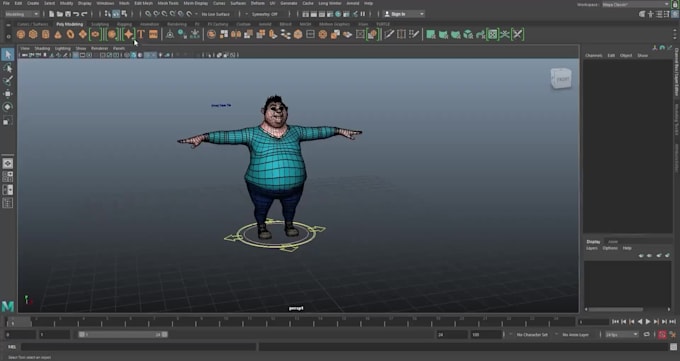Click the Super Shapes star shelf icon
The image size is (680, 361).
click(129, 34)
